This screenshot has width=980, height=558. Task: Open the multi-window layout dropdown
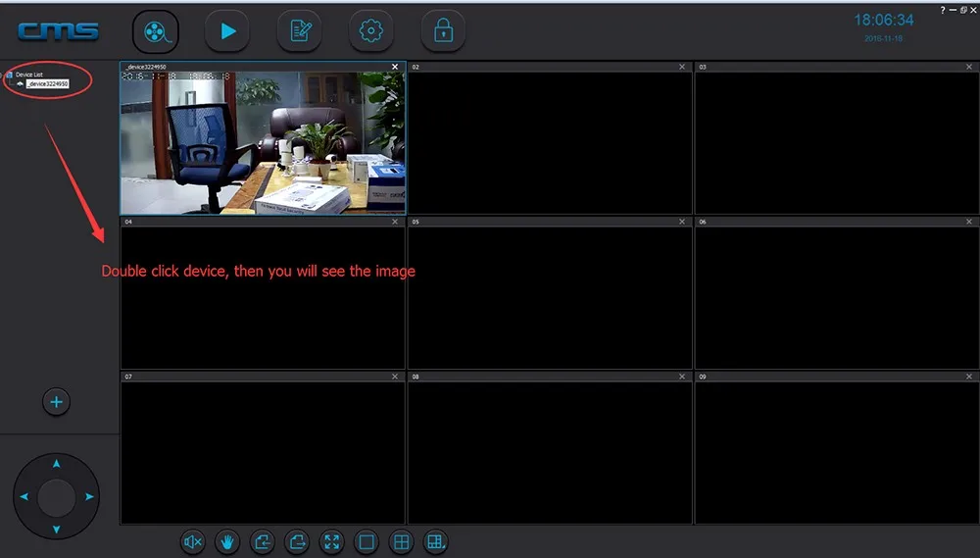[435, 541]
